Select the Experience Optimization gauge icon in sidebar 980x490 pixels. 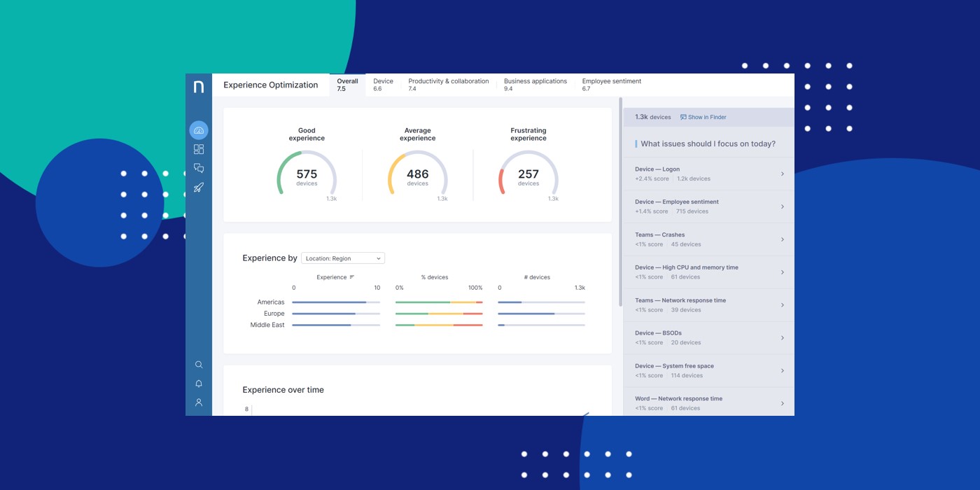[x=198, y=130]
